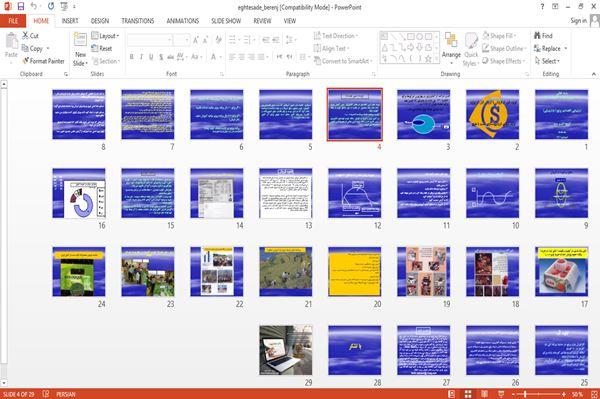This screenshot has height=399, width=600.
Task: Expand the Section dropdown
Action: click(106, 61)
